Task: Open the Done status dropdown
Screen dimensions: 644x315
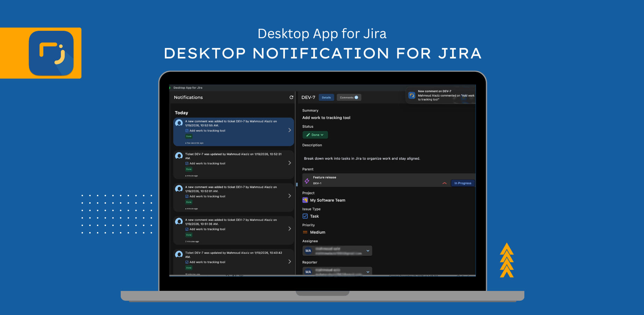Action: [315, 135]
